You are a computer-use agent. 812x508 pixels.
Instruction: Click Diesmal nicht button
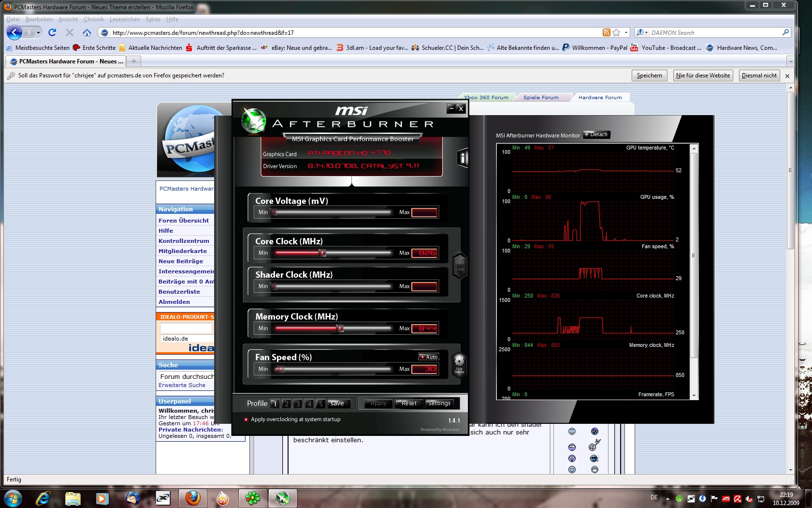pyautogui.click(x=759, y=75)
